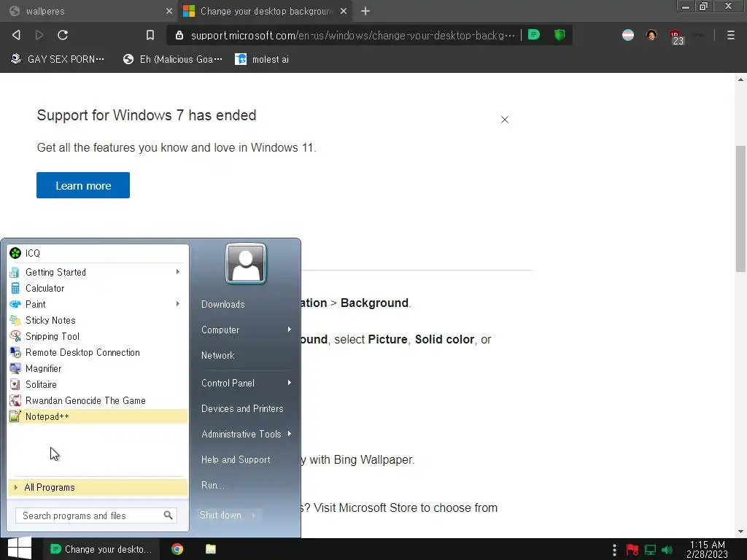Image resolution: width=747 pixels, height=560 pixels.
Task: Toggle reader mode green icon in address bar
Action: coord(534,35)
